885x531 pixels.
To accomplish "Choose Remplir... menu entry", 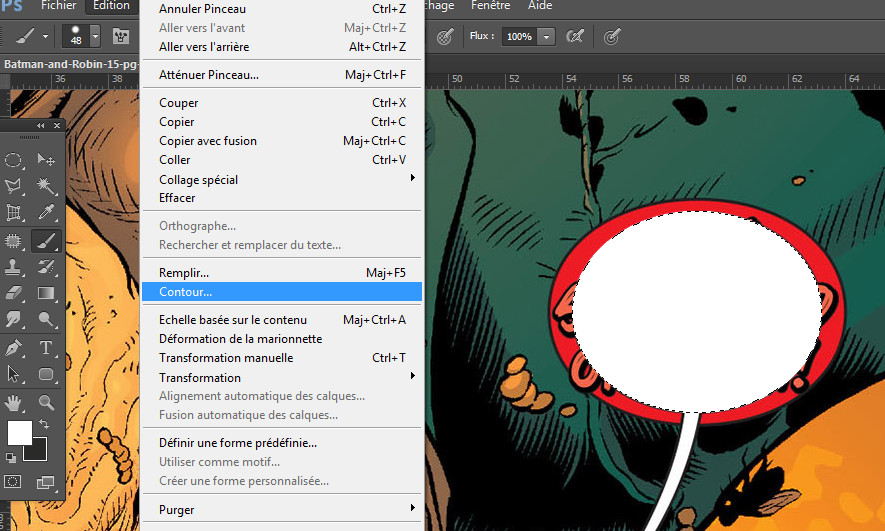I will pyautogui.click(x=282, y=273).
